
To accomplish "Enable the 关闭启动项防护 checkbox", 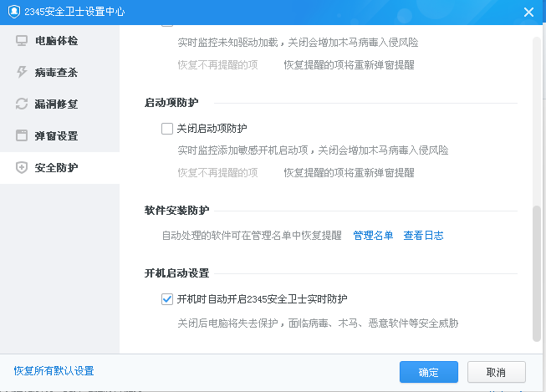I will tap(167, 129).
